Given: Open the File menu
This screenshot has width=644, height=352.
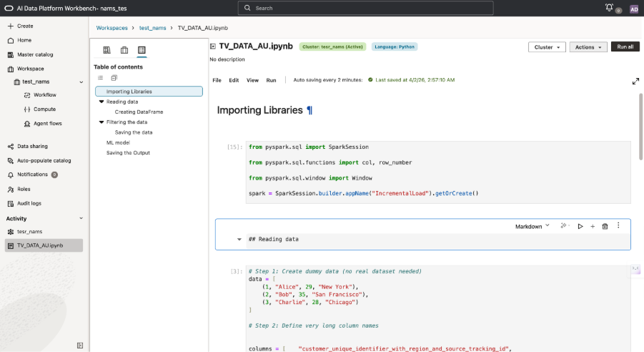Looking at the screenshot, I should coord(217,80).
